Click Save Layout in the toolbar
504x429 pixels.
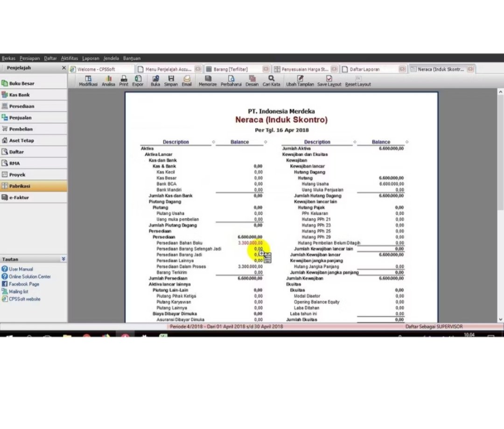[329, 81]
